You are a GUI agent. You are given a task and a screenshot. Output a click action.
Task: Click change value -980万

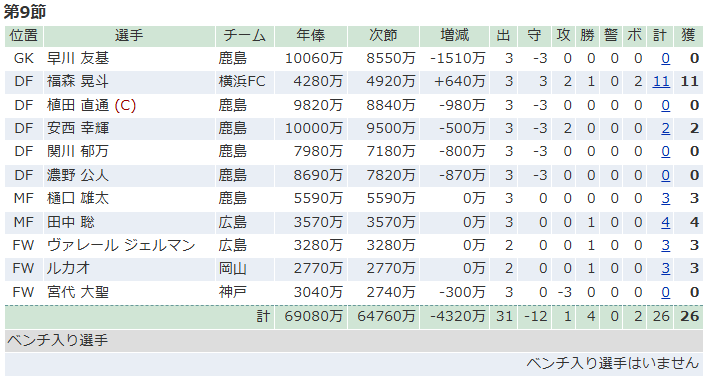(x=462, y=105)
